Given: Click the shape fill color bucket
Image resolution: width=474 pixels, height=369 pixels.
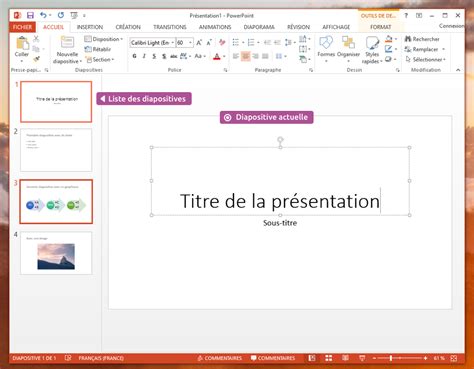Looking at the screenshot, I should click(x=389, y=39).
